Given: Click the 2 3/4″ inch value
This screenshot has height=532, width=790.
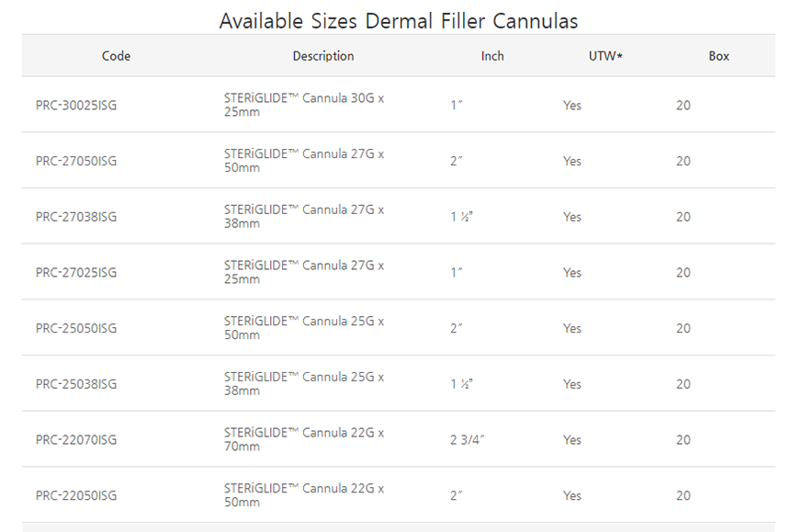Looking at the screenshot, I should click(467, 440).
